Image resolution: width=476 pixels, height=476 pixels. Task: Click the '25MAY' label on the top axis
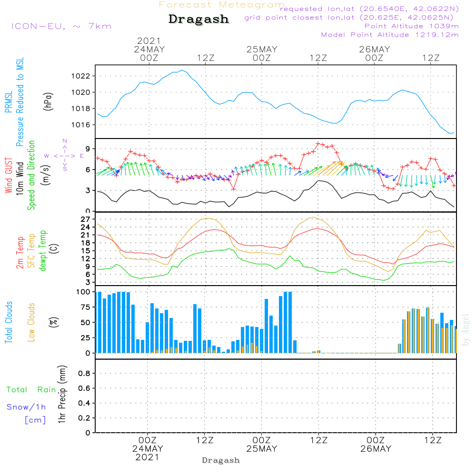[262, 50]
